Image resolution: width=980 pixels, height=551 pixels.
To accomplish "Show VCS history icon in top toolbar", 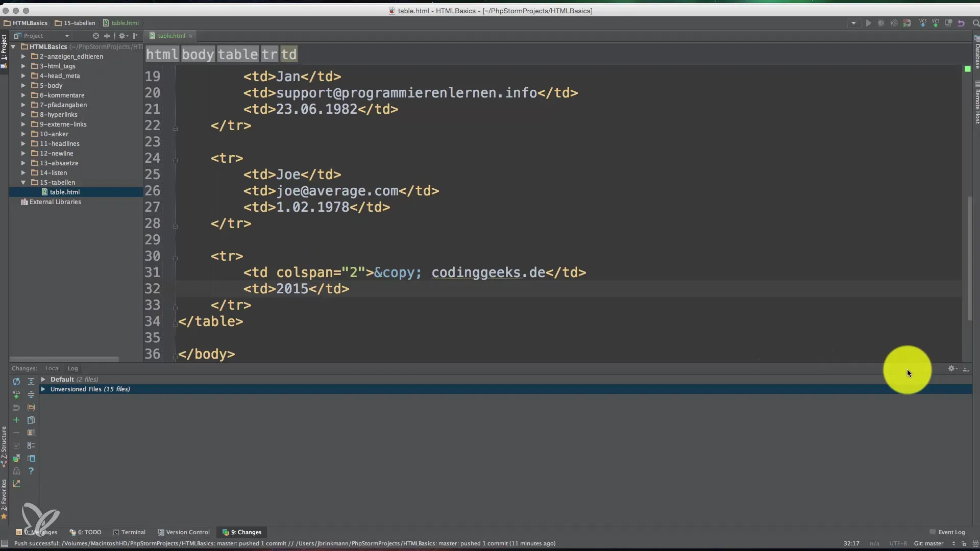I will pyautogui.click(x=948, y=23).
